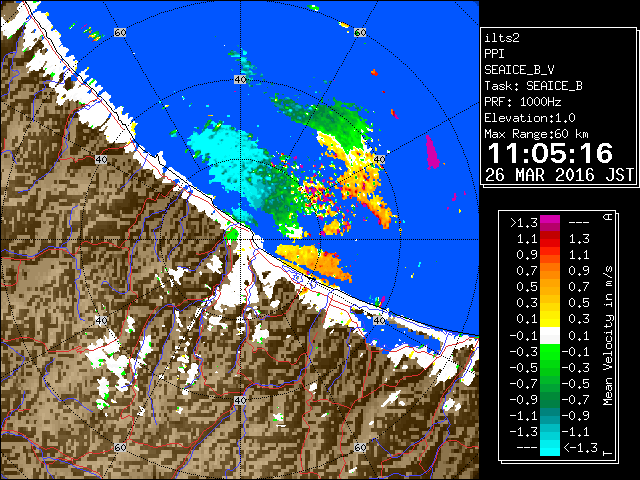Image resolution: width=640 pixels, height=480 pixels.
Task: Click the '60' range label in the southwest
Action: pos(120,447)
